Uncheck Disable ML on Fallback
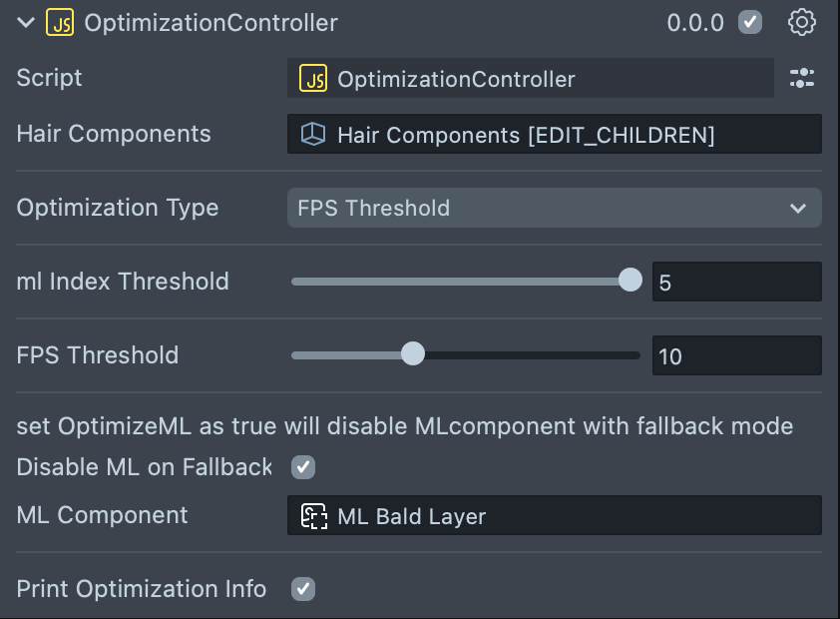 tap(302, 466)
